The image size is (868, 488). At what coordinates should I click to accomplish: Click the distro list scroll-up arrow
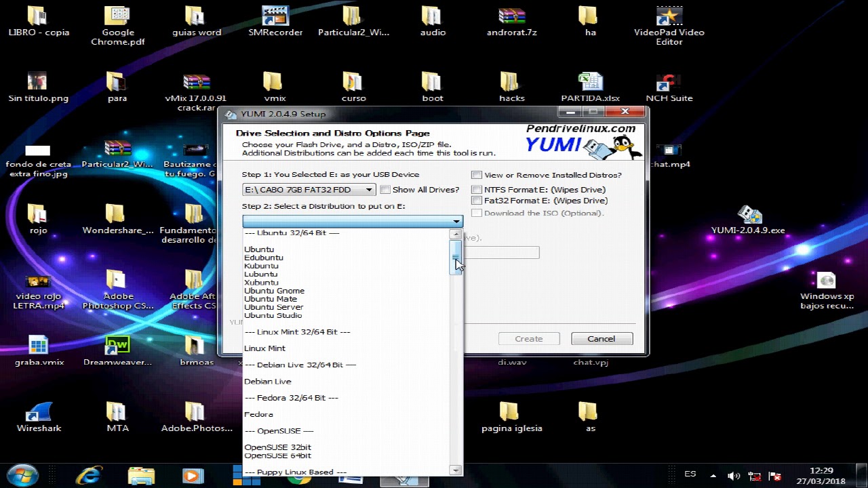(456, 235)
